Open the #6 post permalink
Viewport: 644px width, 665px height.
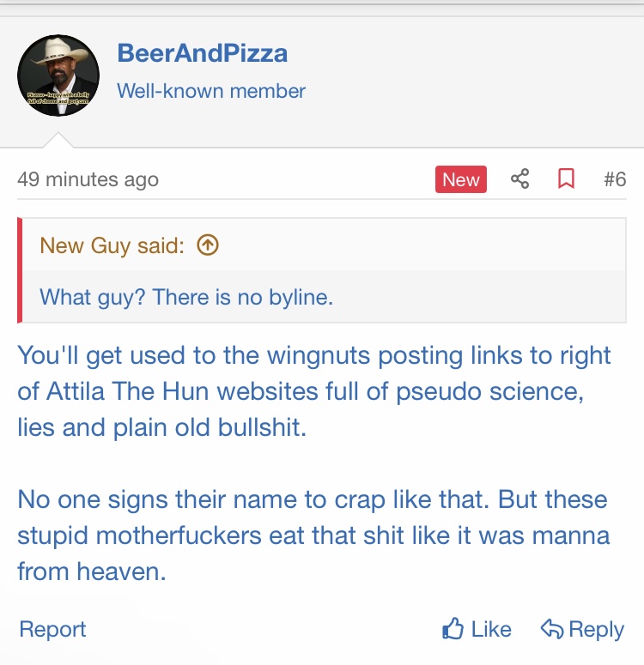[614, 179]
